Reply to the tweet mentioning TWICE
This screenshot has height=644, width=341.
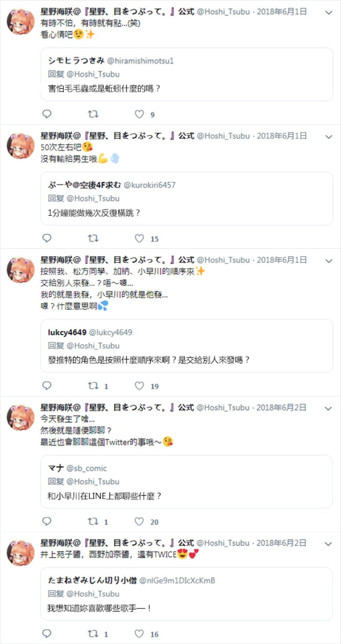(47, 633)
